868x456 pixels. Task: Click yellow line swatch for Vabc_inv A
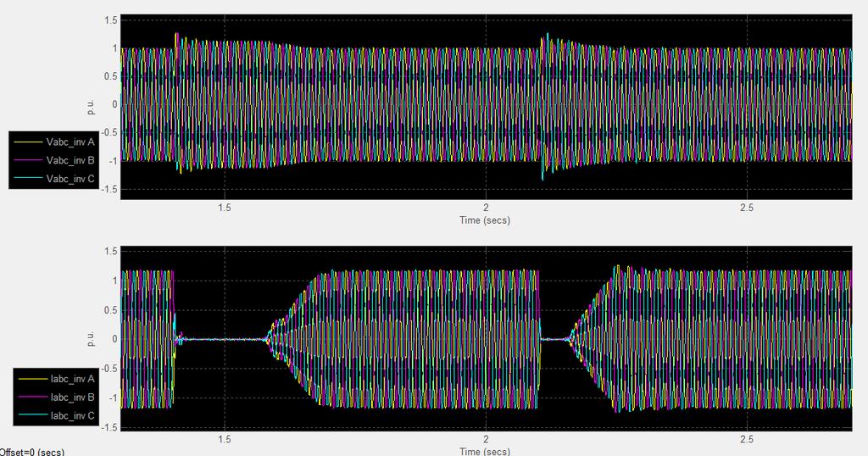(28, 142)
